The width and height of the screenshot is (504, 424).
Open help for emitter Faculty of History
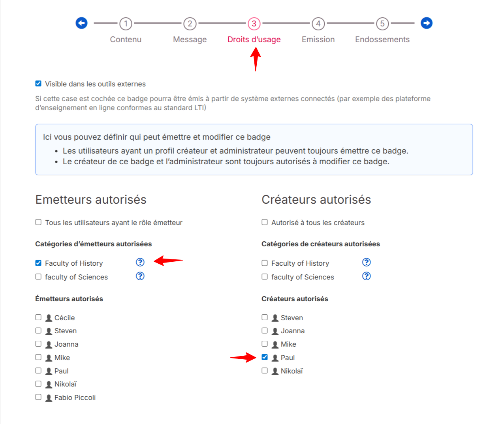click(x=140, y=263)
